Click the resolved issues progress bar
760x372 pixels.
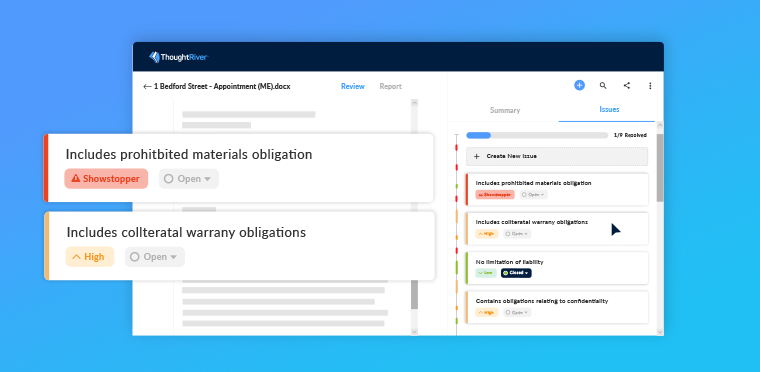tap(537, 135)
